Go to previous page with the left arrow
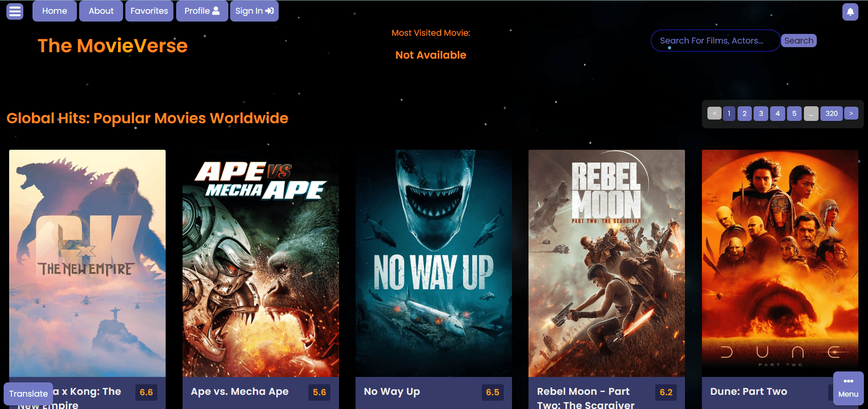 coord(714,114)
